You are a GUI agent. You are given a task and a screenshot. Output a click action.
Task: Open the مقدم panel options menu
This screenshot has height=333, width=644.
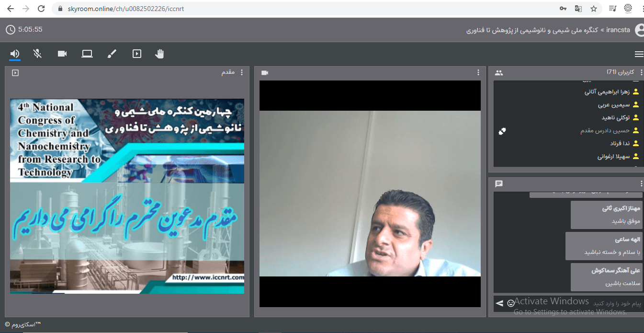pyautogui.click(x=242, y=72)
